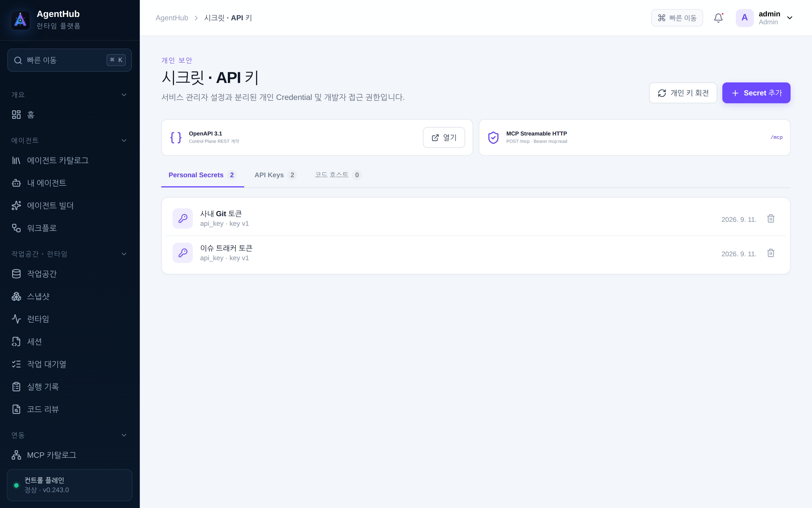Collapse the 연동 sidebar section
This screenshot has width=812, height=508.
124,435
